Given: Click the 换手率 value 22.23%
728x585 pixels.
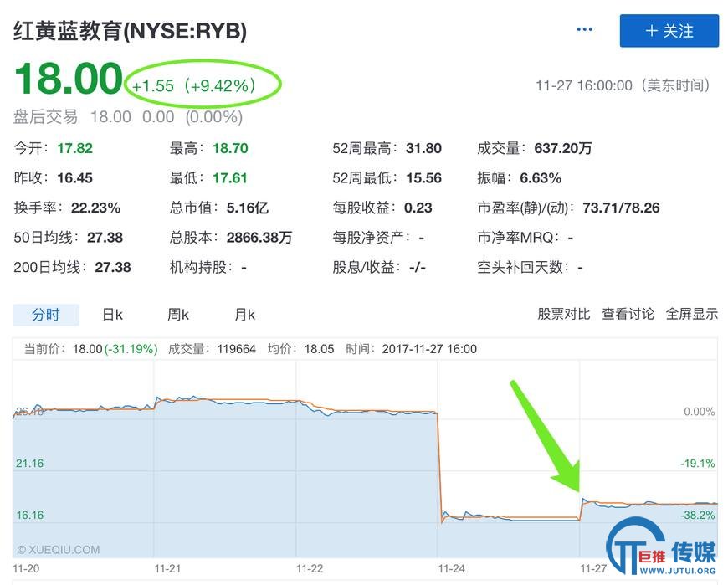Looking at the screenshot, I should pyautogui.click(x=95, y=208).
